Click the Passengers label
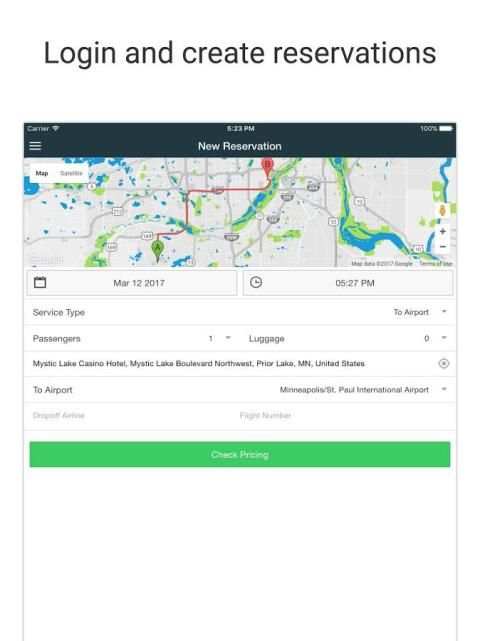This screenshot has height=641, width=480. [56, 338]
